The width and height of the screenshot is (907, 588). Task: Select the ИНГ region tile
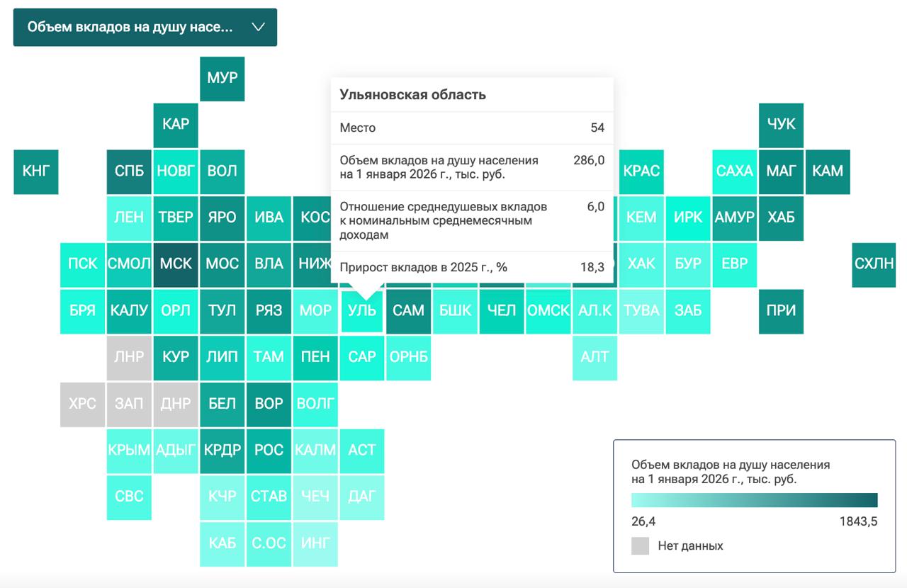[x=315, y=543]
